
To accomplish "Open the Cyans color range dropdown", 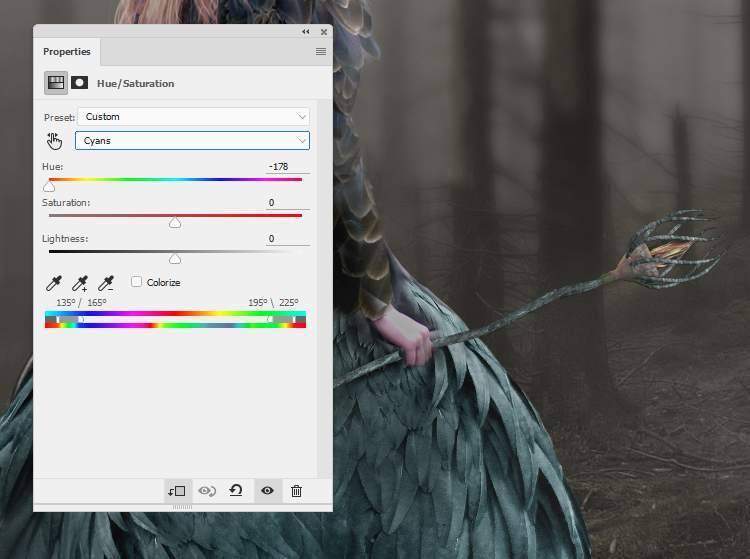I will 192,141.
